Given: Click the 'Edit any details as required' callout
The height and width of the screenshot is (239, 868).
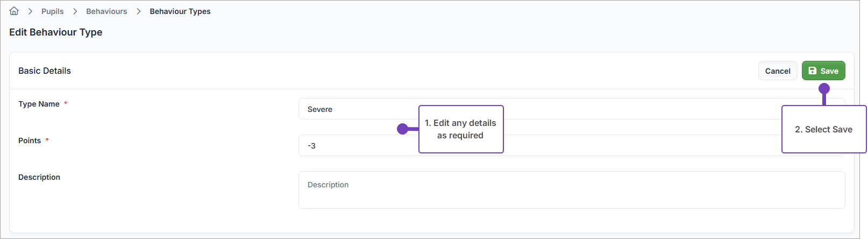Looking at the screenshot, I should pos(461,129).
